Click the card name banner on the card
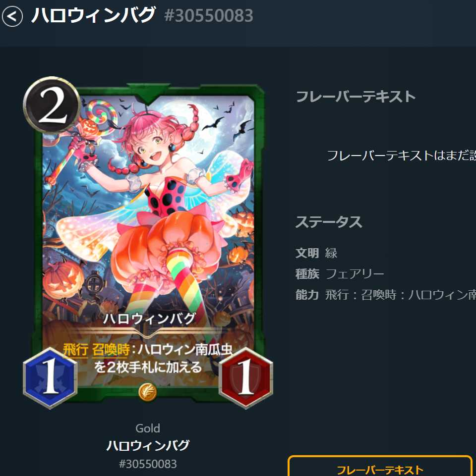Viewport: 476px width, 476px height. pos(149,319)
